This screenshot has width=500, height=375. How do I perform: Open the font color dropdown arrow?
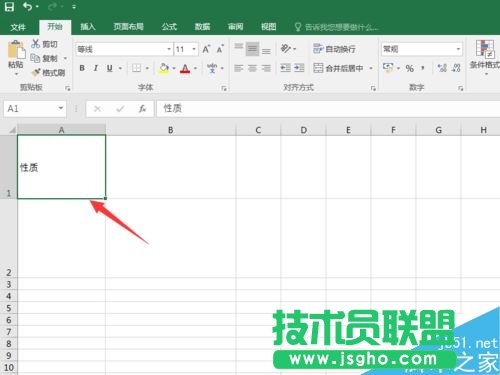tap(195, 68)
